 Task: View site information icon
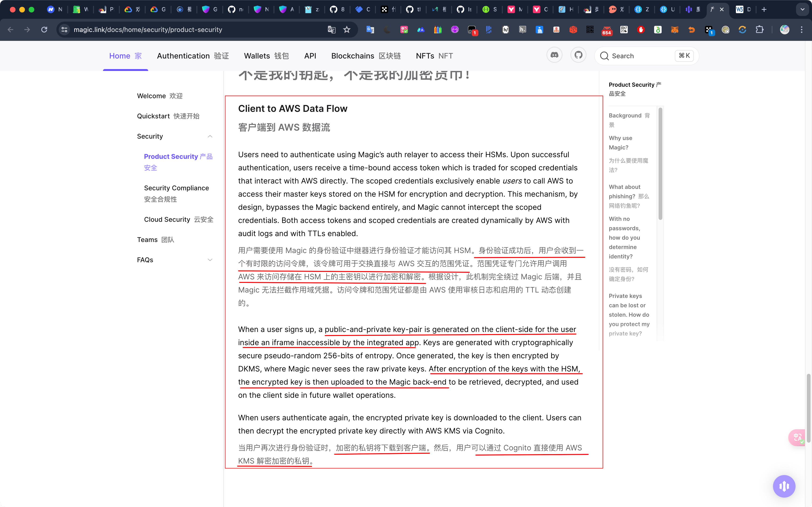point(64,30)
